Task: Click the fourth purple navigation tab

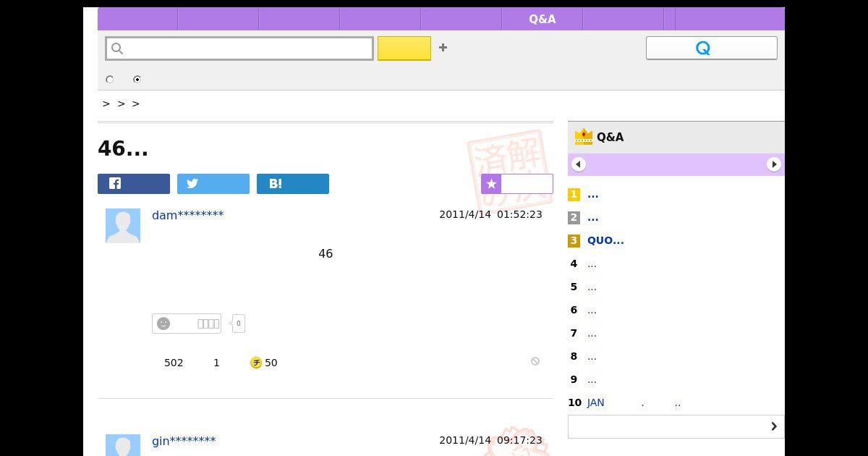Action: 380,19
